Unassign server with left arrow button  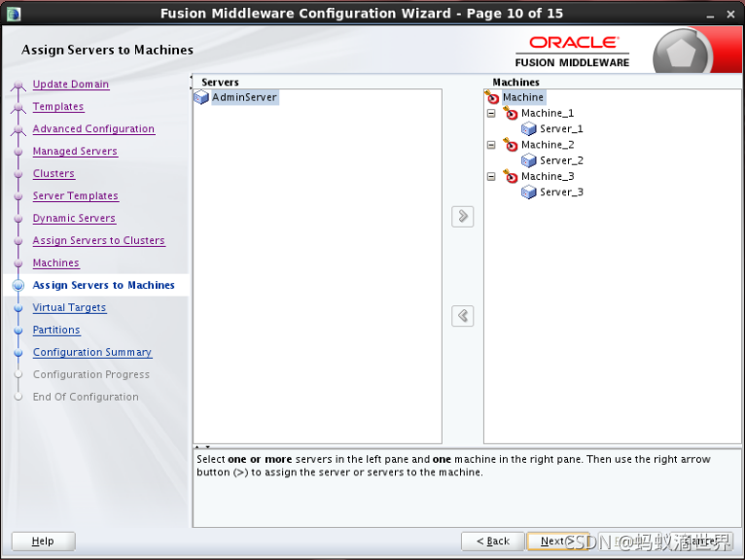pyautogui.click(x=463, y=316)
